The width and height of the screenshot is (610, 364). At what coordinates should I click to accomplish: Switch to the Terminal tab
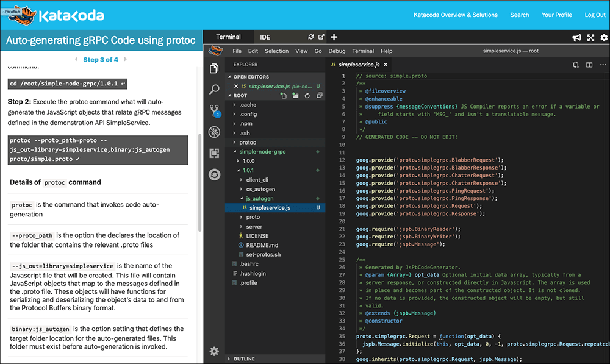pyautogui.click(x=228, y=37)
